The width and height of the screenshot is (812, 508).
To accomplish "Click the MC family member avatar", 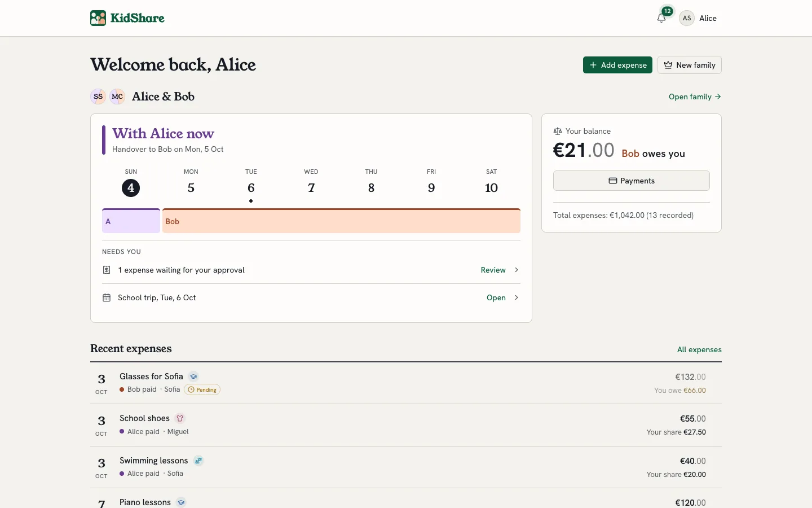I will (x=117, y=97).
